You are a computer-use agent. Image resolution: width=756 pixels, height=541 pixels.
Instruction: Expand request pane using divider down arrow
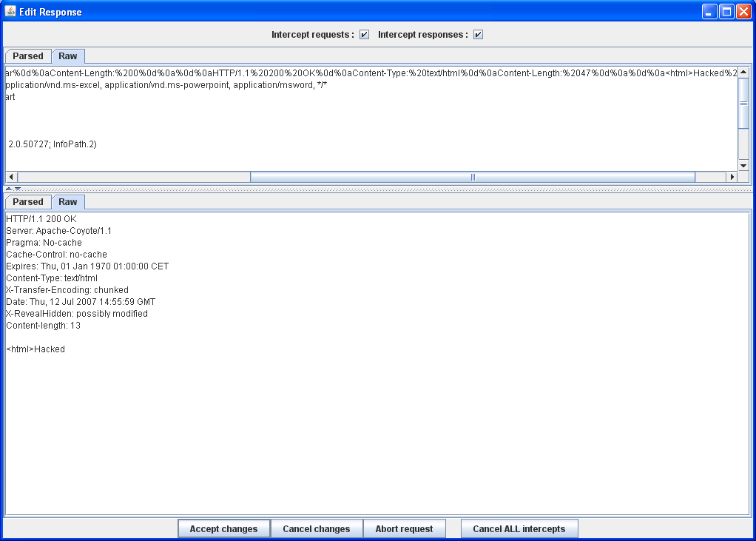tap(18, 189)
